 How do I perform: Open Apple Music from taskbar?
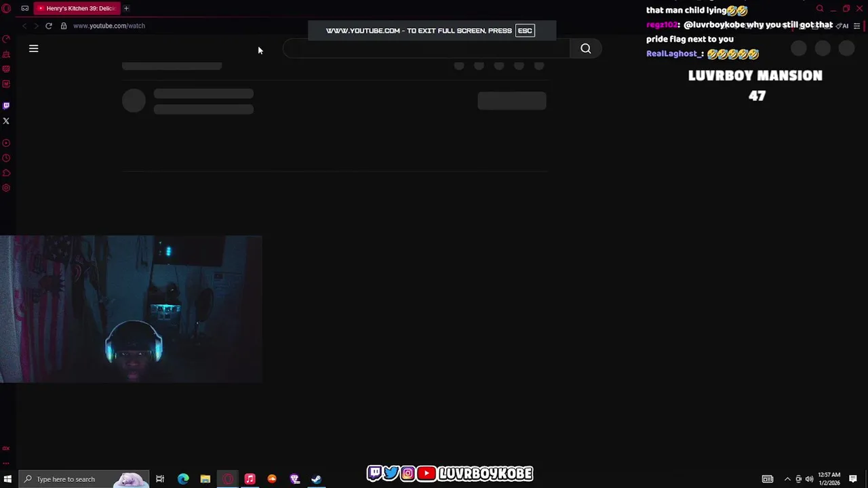point(250,479)
